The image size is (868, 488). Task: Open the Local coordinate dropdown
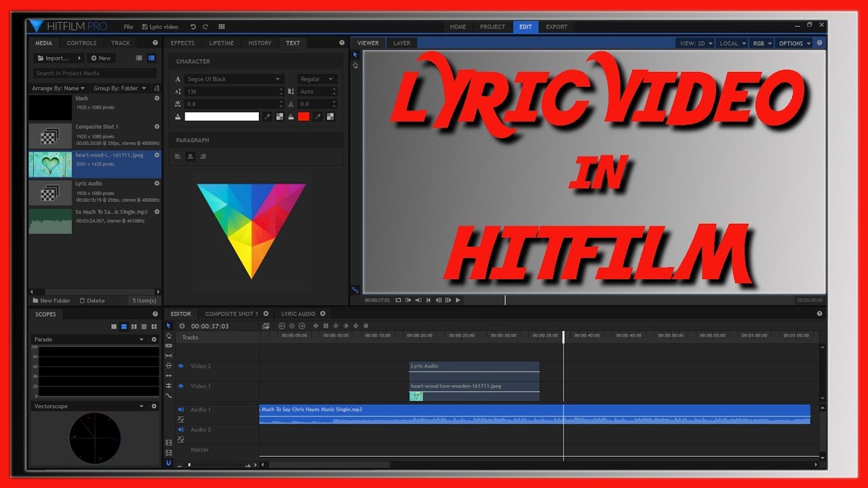click(732, 43)
